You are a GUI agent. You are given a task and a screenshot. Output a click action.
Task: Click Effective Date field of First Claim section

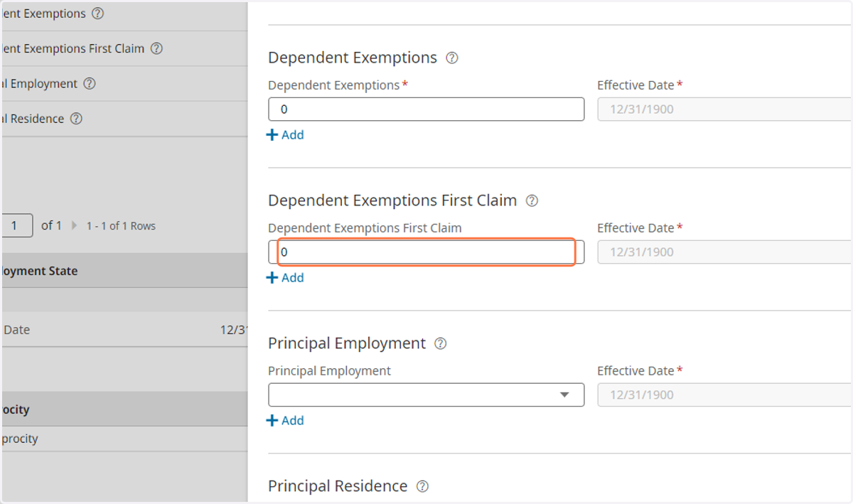[725, 252]
